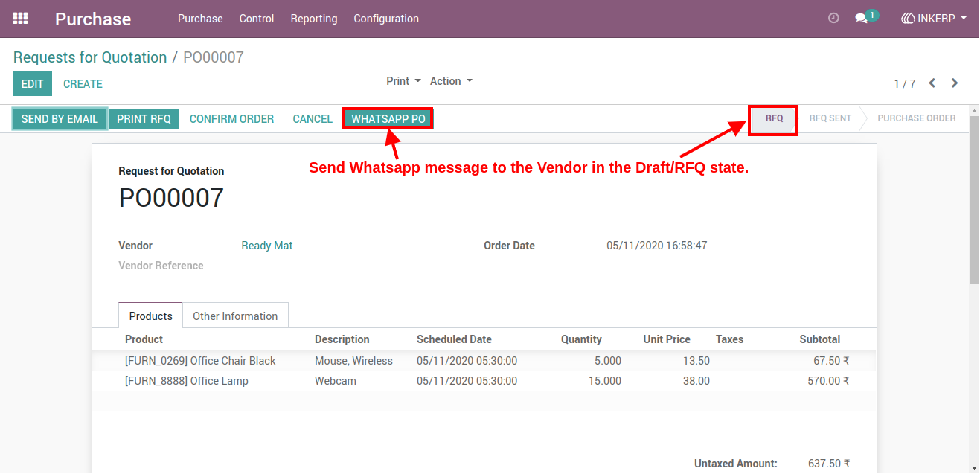Click the 1 / 7 pager counter
Image resolution: width=980 pixels, height=474 pixels.
point(905,84)
